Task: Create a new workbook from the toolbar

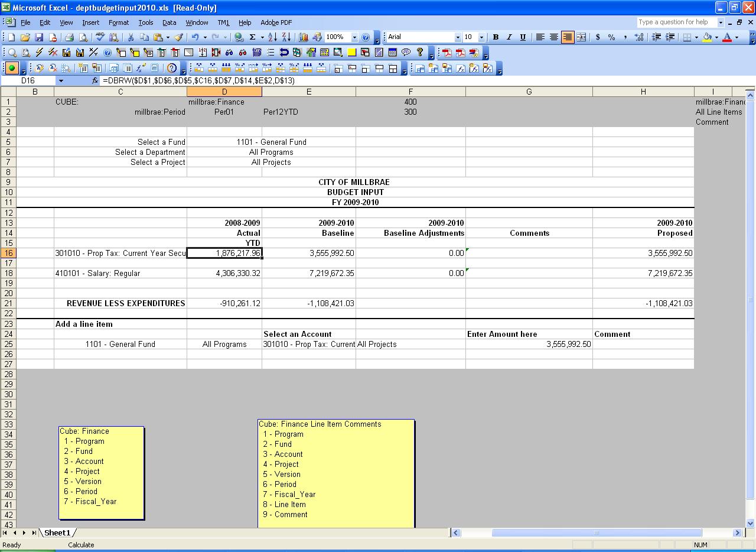Action: (x=11, y=37)
